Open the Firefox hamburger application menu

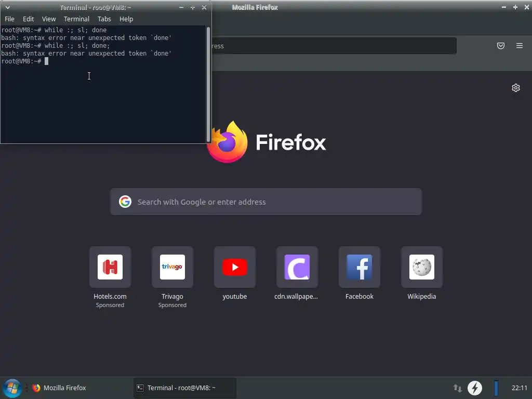[x=519, y=46]
